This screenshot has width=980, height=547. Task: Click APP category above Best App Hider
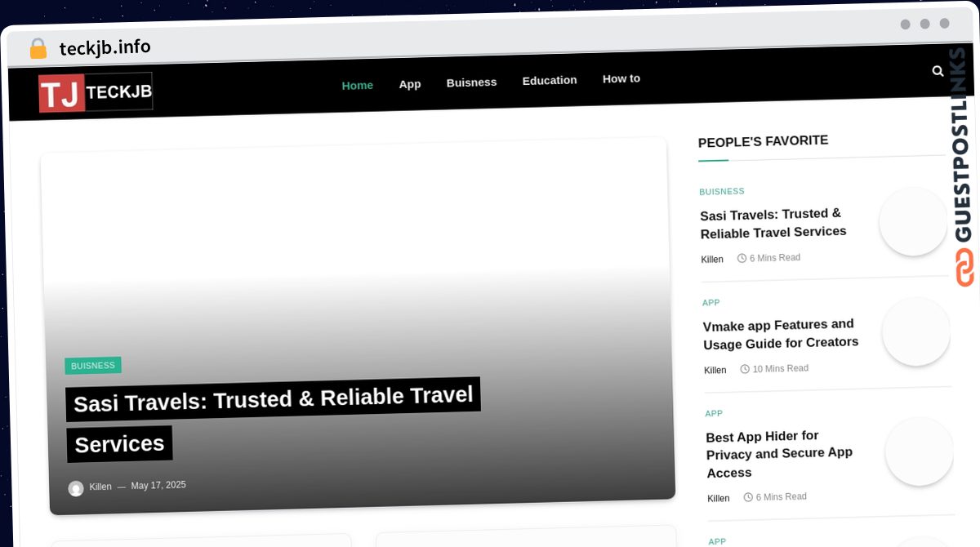[715, 413]
